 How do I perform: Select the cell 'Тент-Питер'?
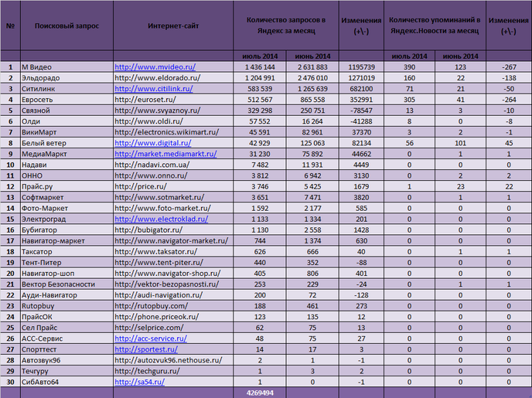tap(66, 263)
